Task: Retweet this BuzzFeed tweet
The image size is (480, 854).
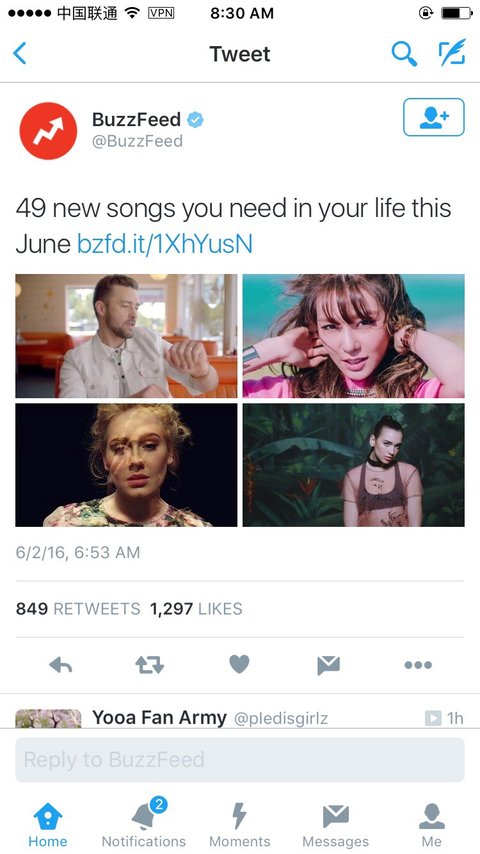Action: click(x=149, y=664)
